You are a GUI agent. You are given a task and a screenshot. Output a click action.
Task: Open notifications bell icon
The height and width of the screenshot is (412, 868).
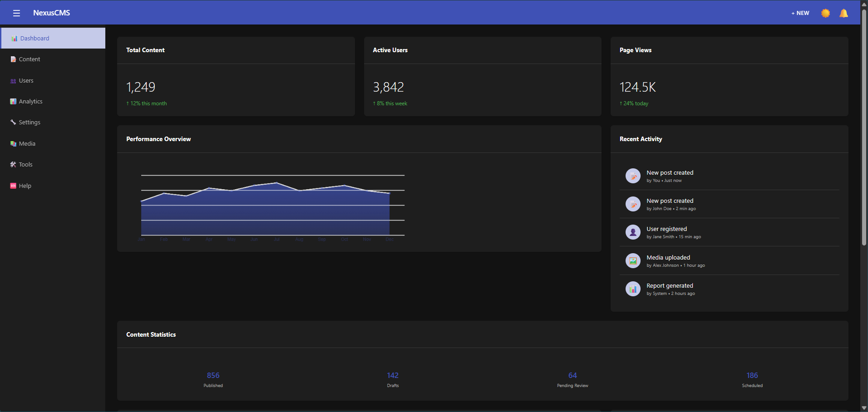pos(843,13)
